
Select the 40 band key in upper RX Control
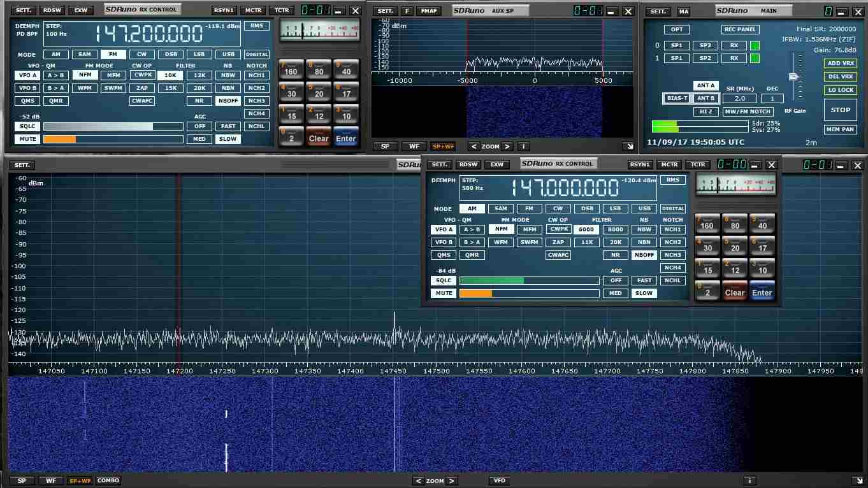click(x=346, y=69)
